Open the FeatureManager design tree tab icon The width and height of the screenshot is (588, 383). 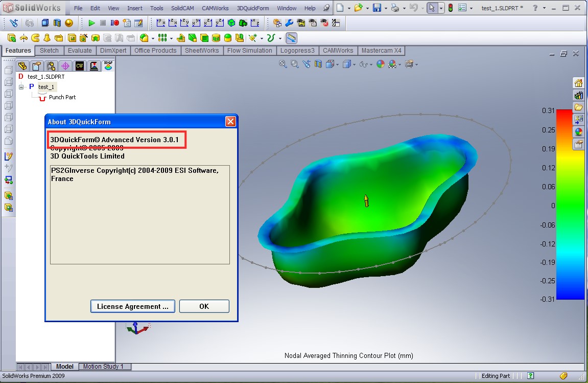22,66
